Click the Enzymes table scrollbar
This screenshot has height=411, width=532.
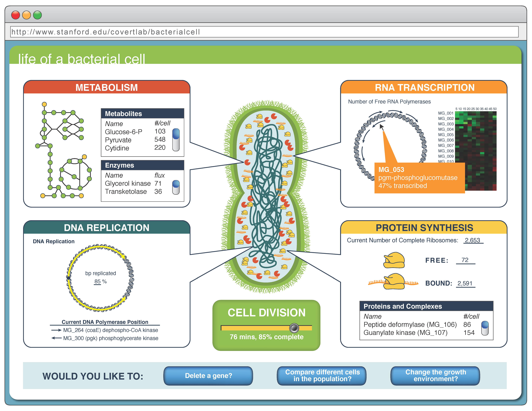176,187
